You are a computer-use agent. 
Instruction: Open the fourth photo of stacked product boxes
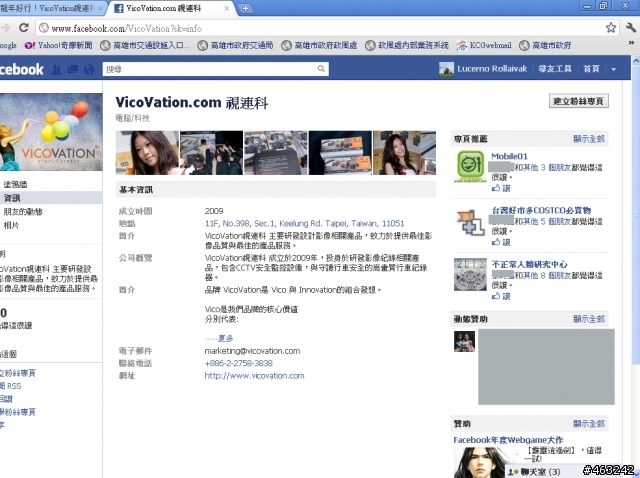(x=340, y=153)
